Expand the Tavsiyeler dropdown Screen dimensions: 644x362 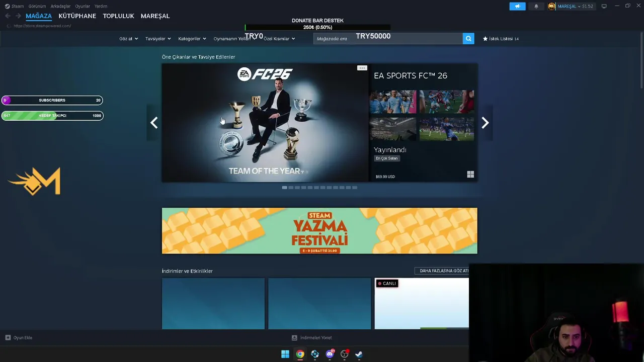coord(158,39)
